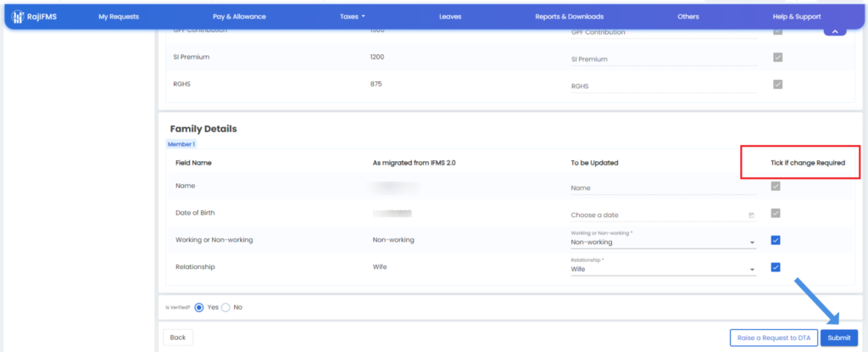Open the Others menu
Viewport: 868px width, 352px height.
pos(688,17)
